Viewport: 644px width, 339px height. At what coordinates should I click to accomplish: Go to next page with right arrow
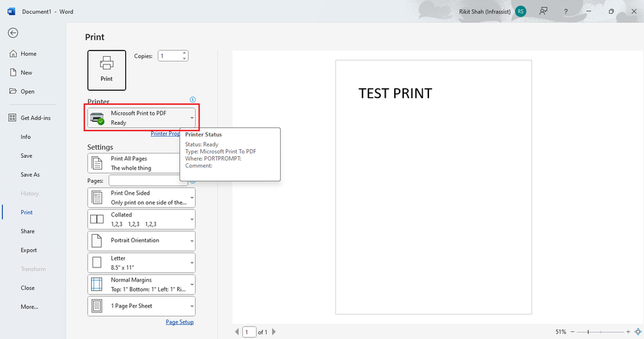tap(274, 331)
